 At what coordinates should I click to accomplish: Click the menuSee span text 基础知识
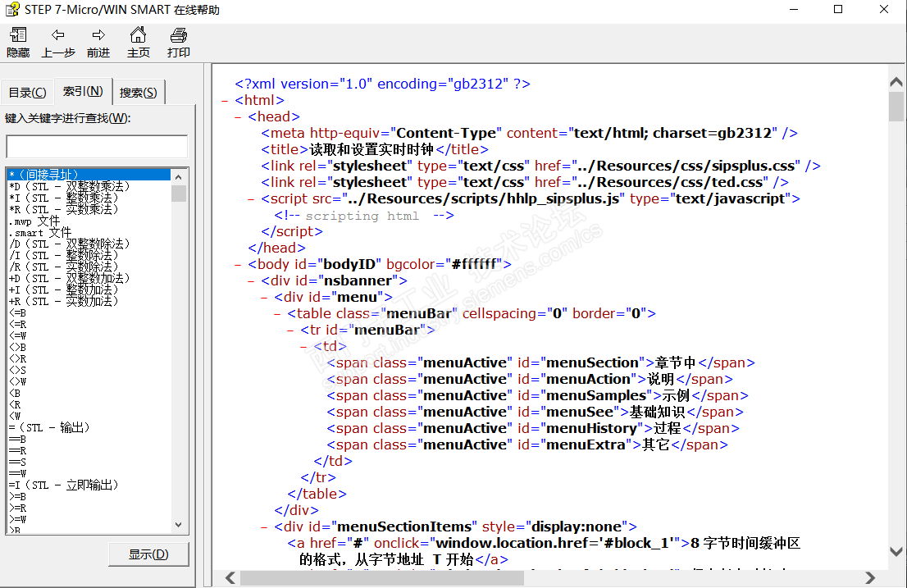click(657, 412)
